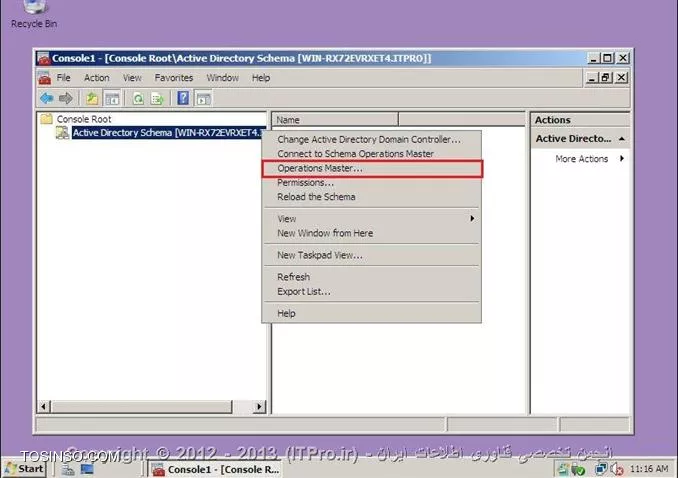
Task: Choose New Window from Here
Action: (x=371, y=233)
